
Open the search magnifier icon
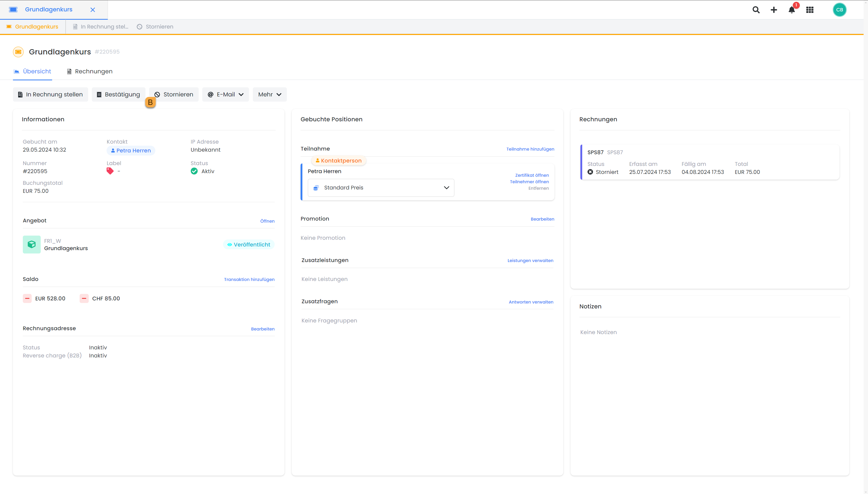(x=756, y=10)
